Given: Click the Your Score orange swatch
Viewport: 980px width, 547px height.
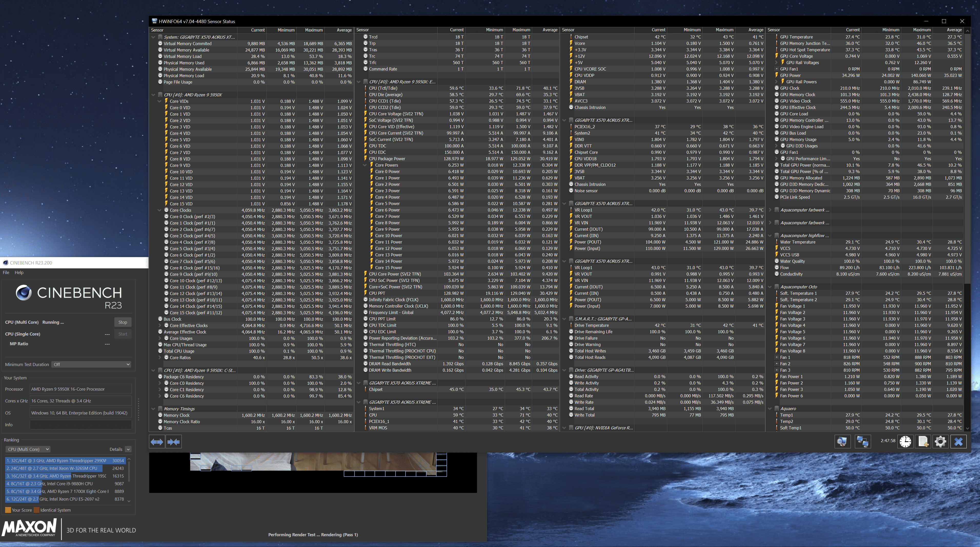Looking at the screenshot, I should point(8,510).
